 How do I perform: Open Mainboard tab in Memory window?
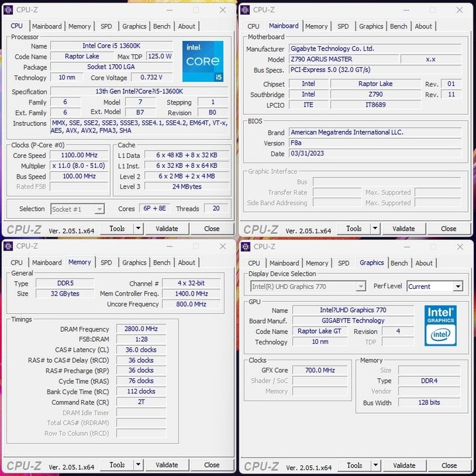coord(47,262)
